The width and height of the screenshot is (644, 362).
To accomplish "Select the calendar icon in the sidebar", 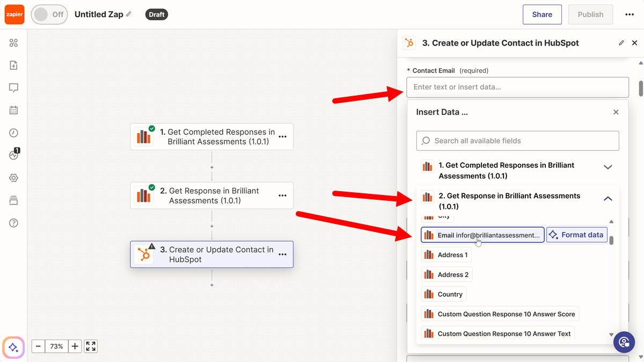I will coord(13,110).
